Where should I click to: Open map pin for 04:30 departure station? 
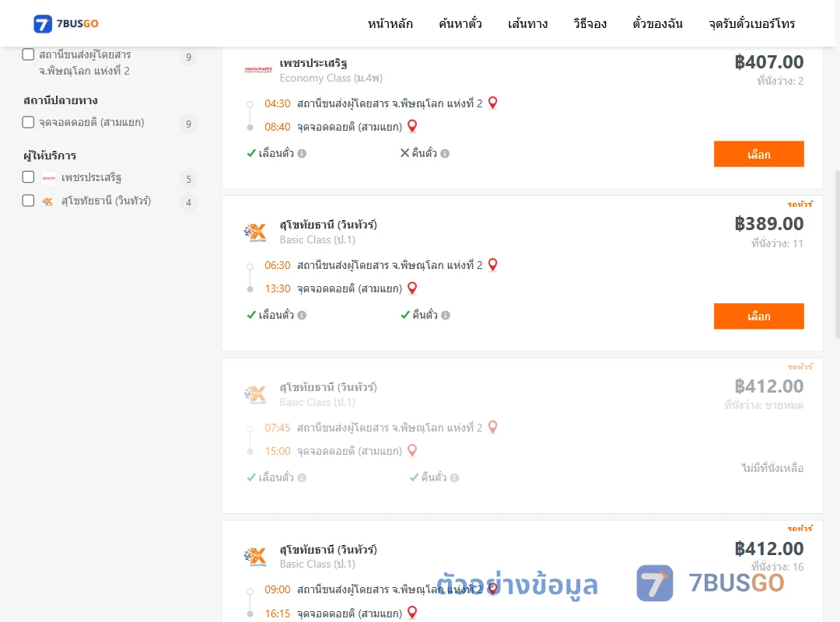(x=493, y=103)
